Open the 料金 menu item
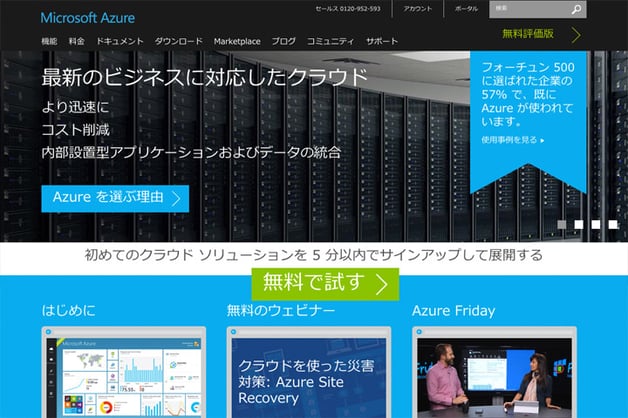This screenshot has width=628, height=418. tap(76, 41)
